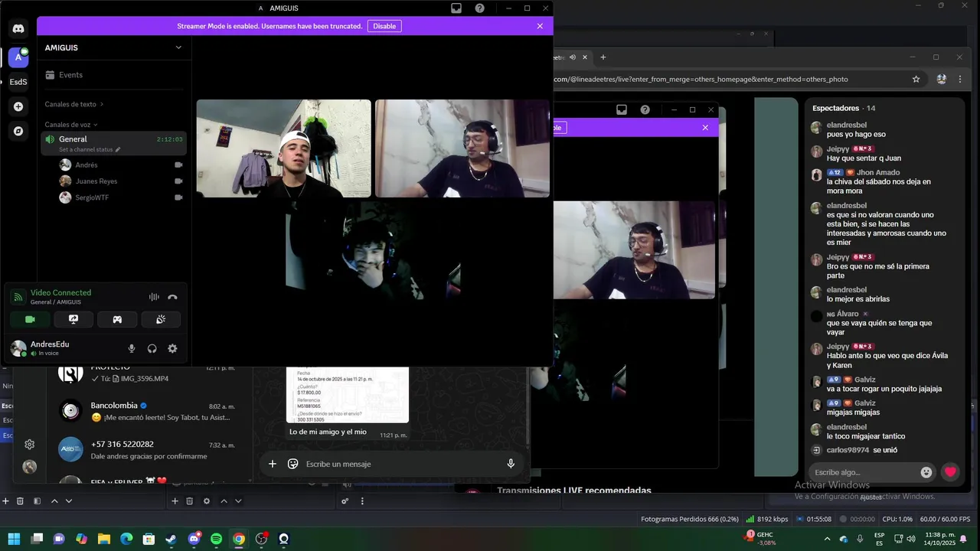Remove the selected OBS scene

(x=21, y=501)
